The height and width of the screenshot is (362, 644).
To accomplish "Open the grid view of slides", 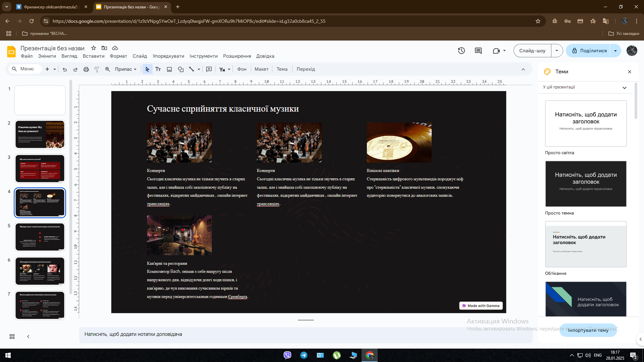I will click(x=12, y=337).
